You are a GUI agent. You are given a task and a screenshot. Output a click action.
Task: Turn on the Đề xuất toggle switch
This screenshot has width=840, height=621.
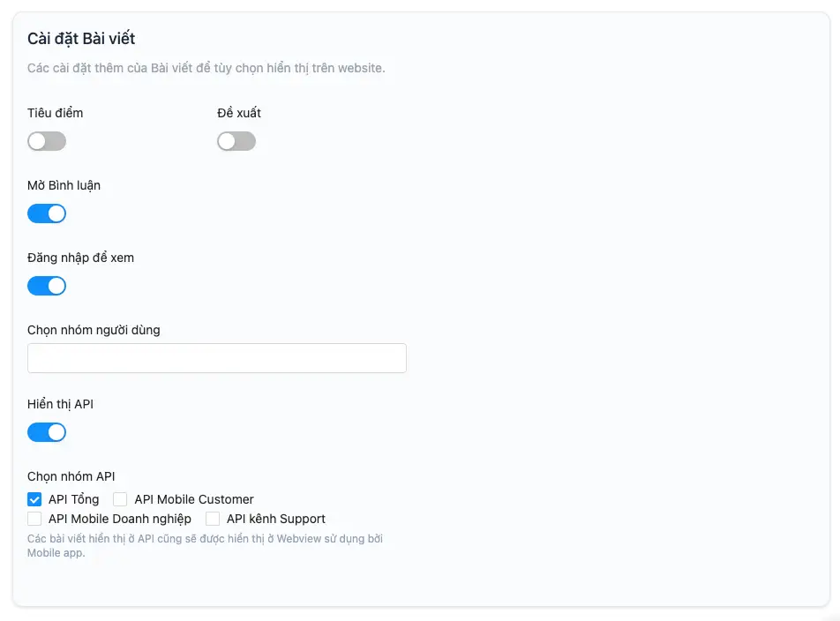236,141
